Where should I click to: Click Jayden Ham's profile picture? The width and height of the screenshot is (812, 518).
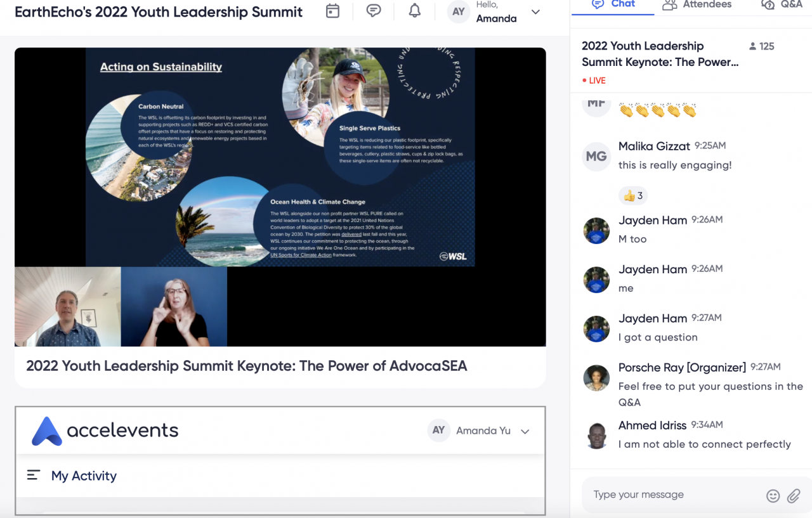coord(596,231)
